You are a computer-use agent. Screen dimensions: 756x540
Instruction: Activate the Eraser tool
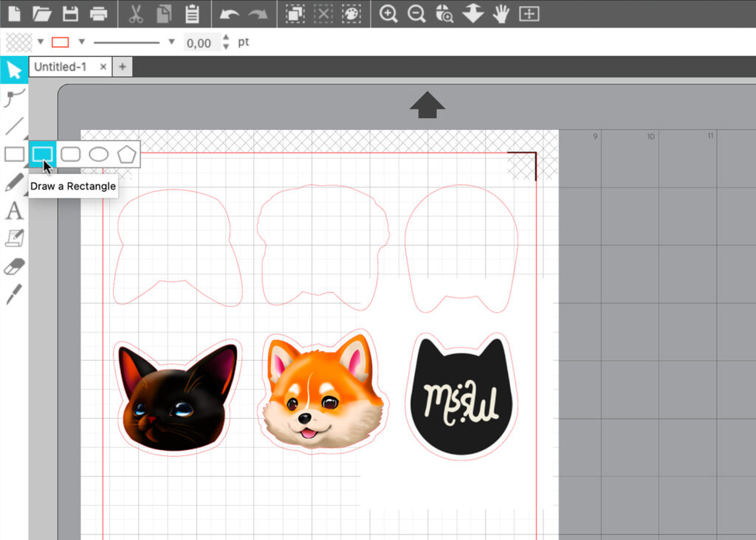click(x=14, y=266)
